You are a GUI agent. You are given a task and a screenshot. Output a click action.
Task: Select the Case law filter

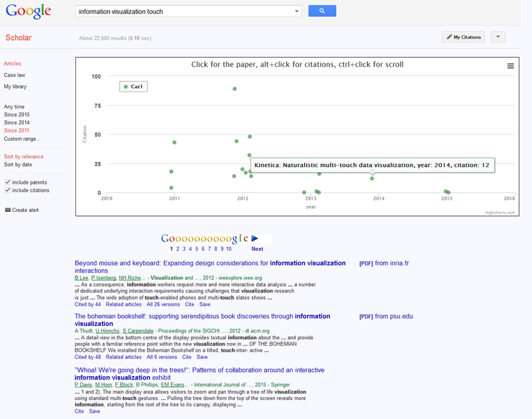(15, 75)
